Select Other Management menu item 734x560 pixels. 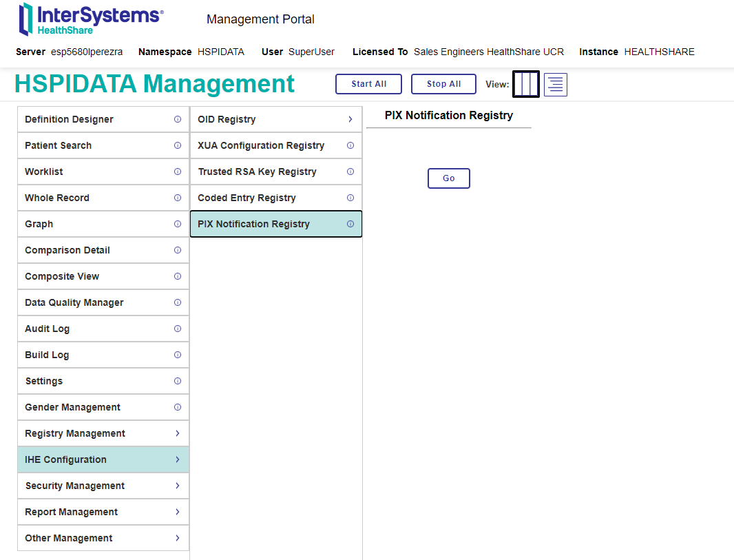103,539
